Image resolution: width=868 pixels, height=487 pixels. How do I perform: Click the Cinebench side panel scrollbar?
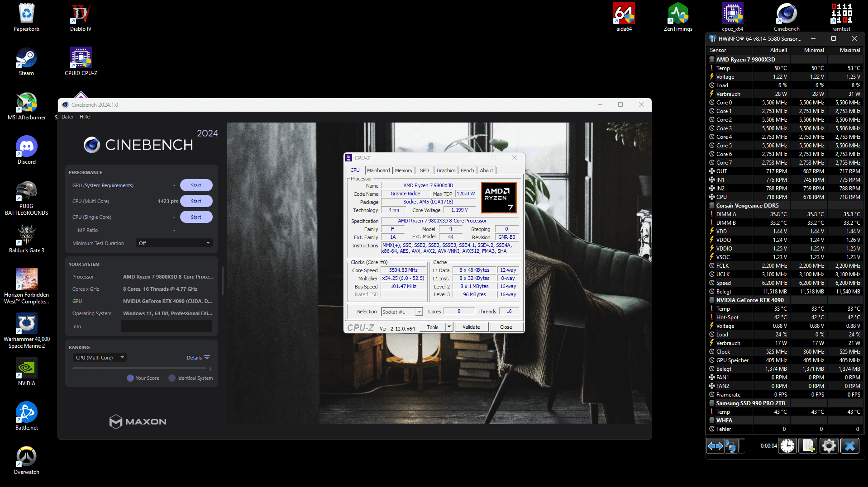tap(222, 280)
